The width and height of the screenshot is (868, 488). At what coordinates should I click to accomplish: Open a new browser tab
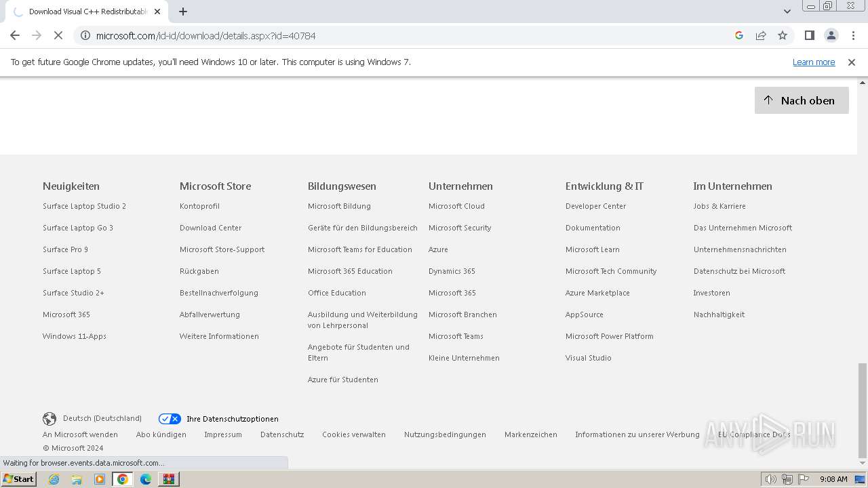(x=183, y=12)
